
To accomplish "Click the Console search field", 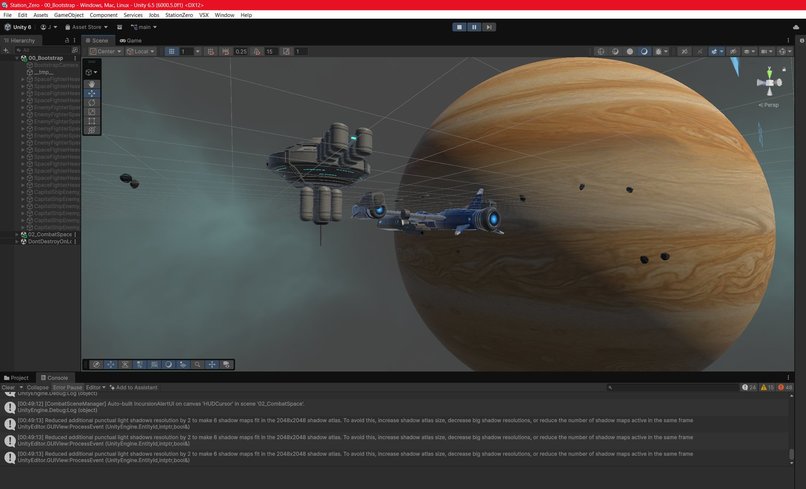I will [x=672, y=387].
